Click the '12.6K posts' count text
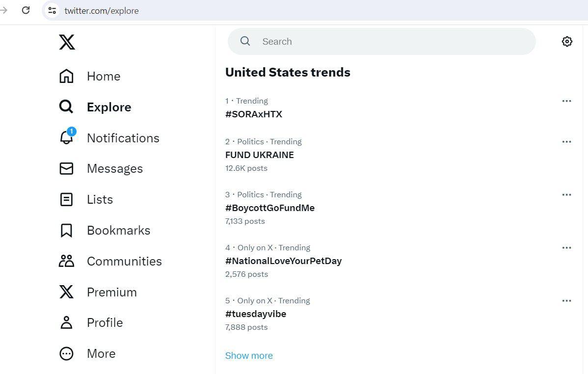The height and width of the screenshot is (374, 588). [246, 168]
